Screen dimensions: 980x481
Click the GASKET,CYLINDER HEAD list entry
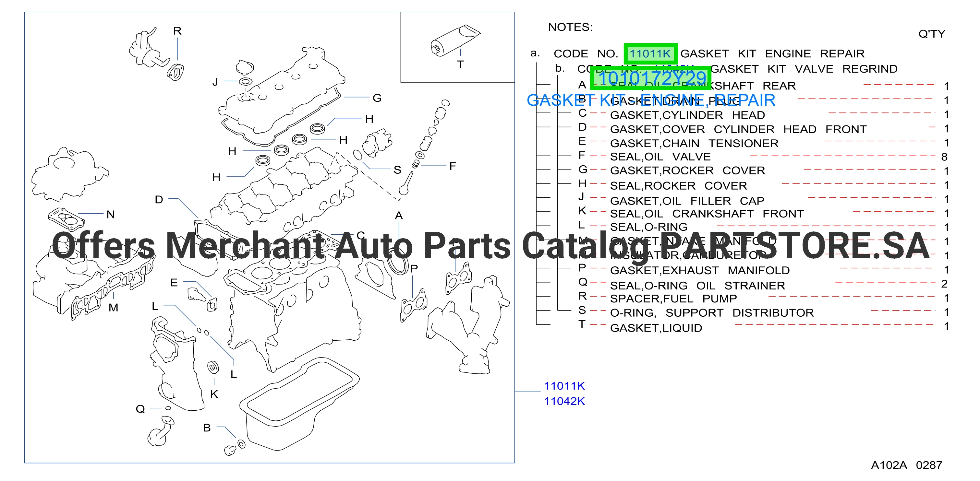[687, 115]
